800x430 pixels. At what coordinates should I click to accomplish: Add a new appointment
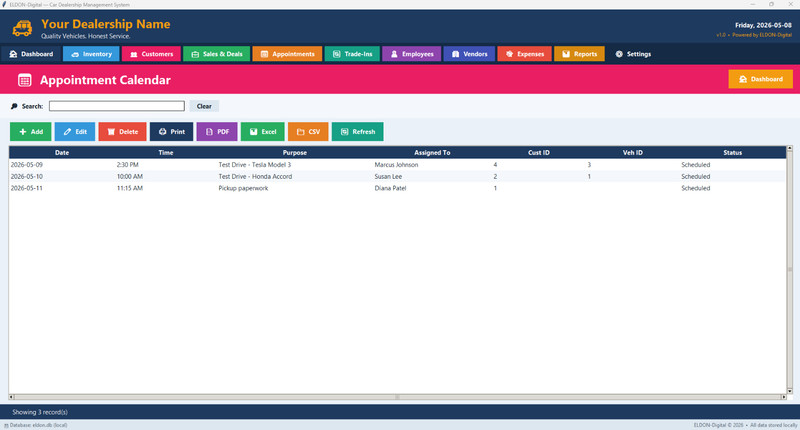tap(31, 132)
